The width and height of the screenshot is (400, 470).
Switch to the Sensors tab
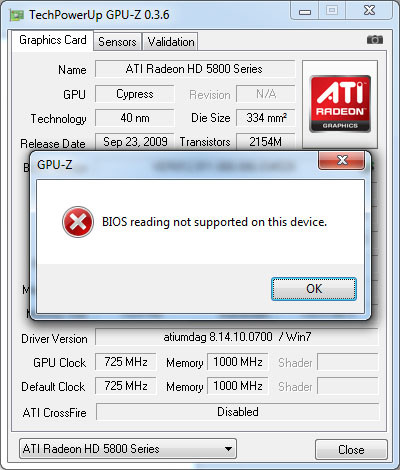click(117, 42)
